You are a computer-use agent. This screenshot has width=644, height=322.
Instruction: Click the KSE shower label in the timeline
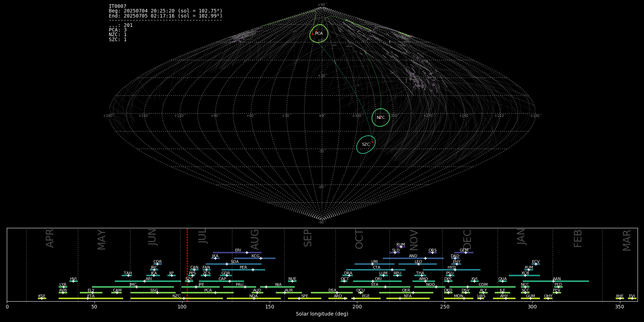(x=42, y=296)
